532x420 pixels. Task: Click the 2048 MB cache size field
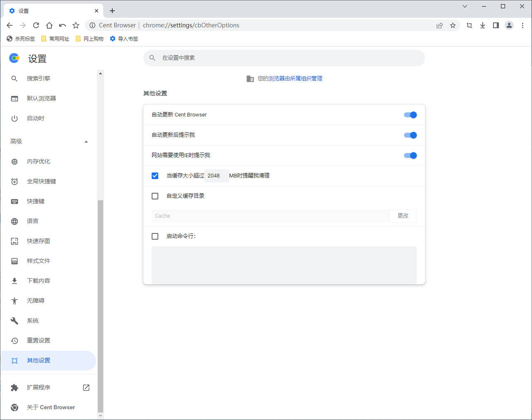point(216,176)
